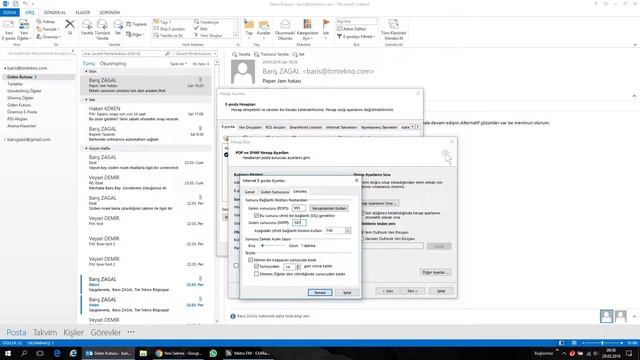Click the Toplantı meeting icon
Image resolution: width=640 pixels, height=360 pixels.
pos(129,24)
